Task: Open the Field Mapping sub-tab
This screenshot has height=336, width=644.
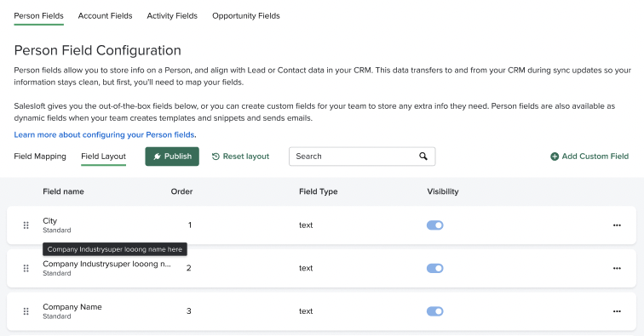Action: (40, 157)
